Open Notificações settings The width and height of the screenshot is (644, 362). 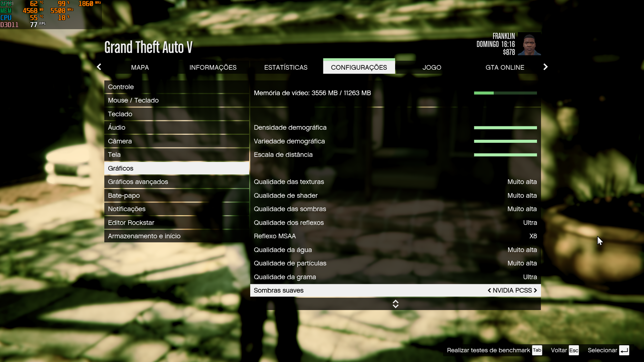177,209
